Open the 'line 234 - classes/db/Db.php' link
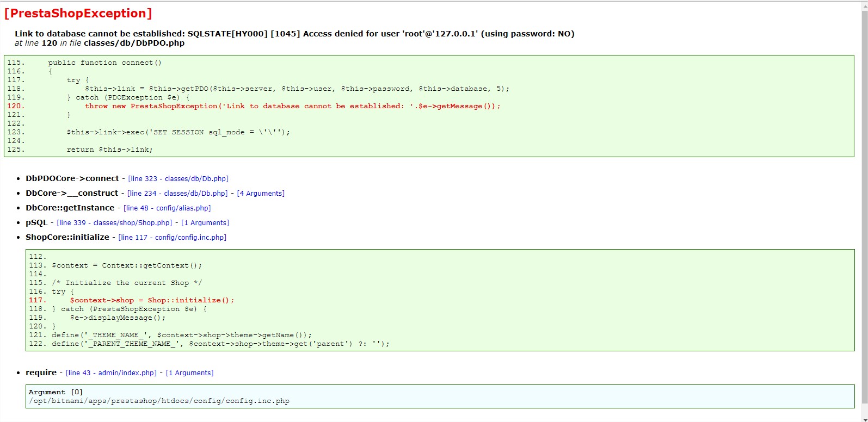Image resolution: width=868 pixels, height=422 pixels. 177,193
